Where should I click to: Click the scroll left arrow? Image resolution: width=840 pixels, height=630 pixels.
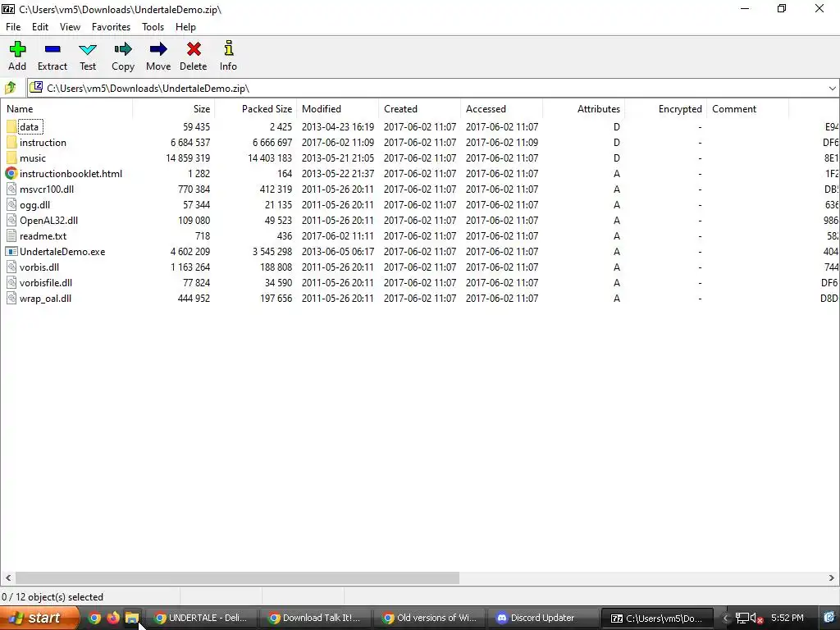click(8, 578)
